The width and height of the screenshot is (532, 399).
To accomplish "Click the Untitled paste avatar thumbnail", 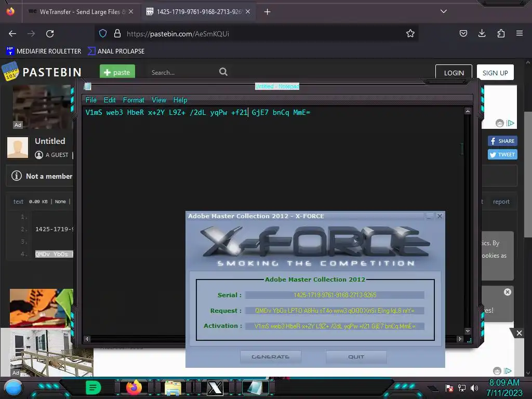I will pos(18,147).
